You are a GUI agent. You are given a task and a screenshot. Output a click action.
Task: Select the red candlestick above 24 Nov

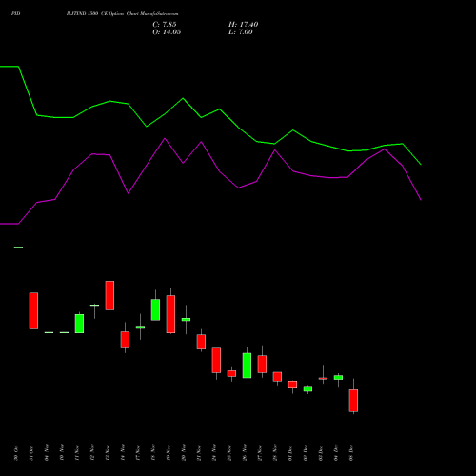[x=216, y=360]
